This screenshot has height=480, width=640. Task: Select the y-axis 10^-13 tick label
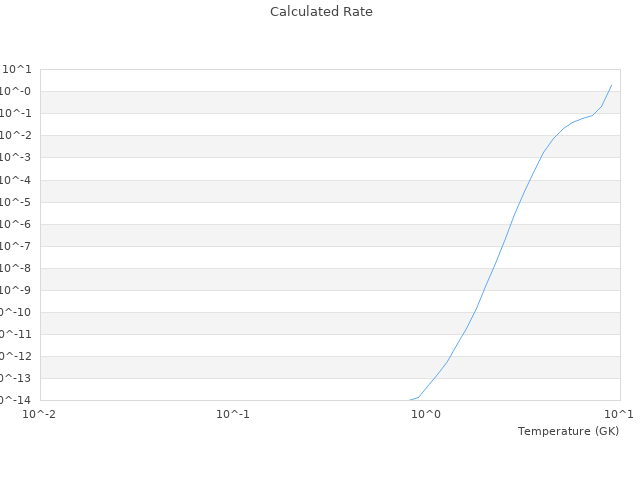pyautogui.click(x=16, y=378)
